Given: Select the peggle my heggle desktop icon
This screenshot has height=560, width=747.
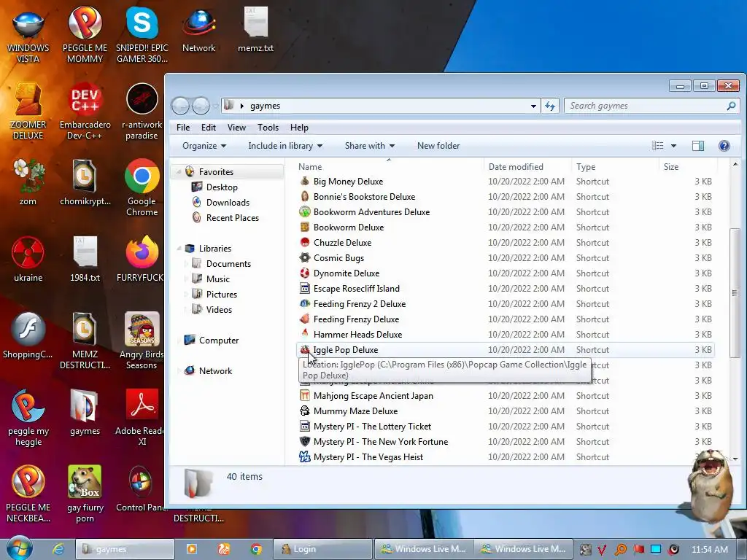Looking at the screenshot, I should [x=28, y=418].
